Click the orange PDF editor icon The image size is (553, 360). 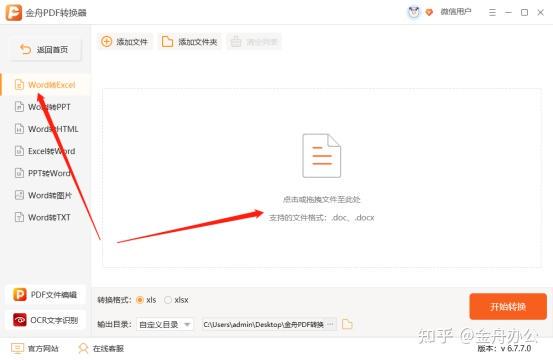[x=20, y=294]
